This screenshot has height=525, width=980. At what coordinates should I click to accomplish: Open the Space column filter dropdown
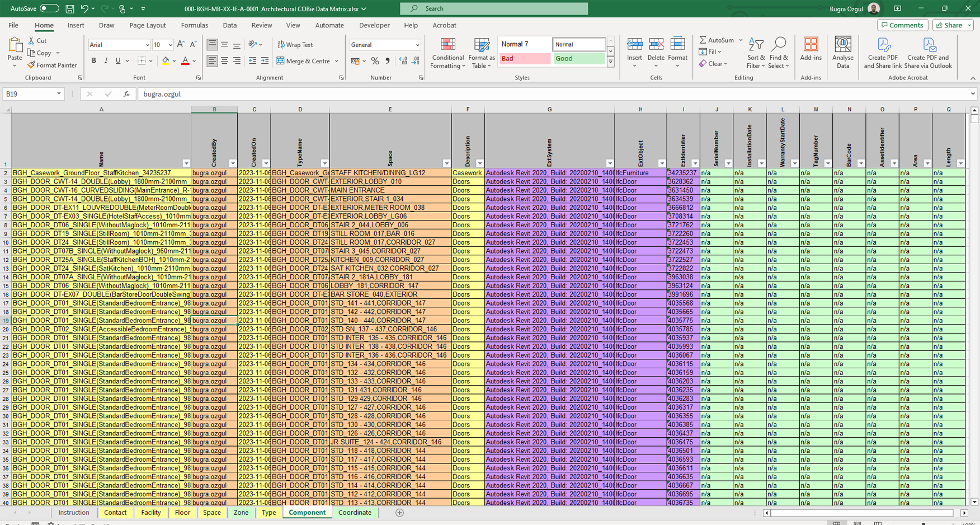pos(446,163)
